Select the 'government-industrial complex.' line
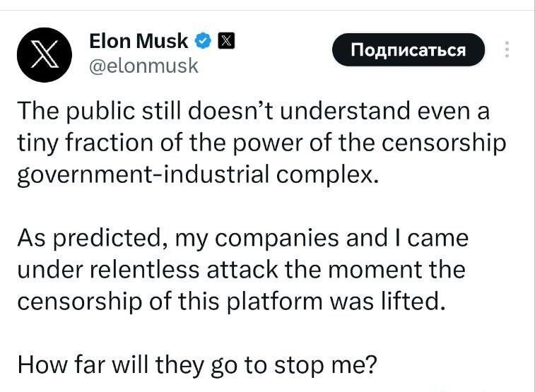 tap(198, 175)
